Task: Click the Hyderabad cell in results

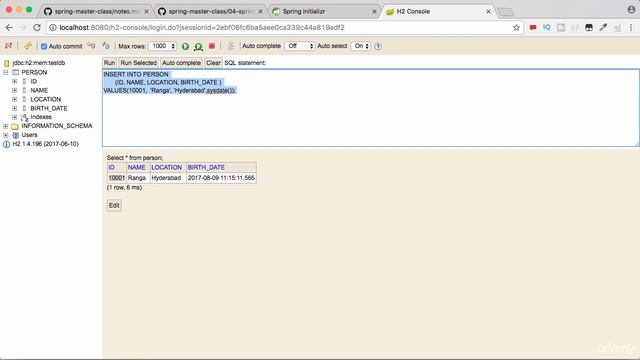Action: point(168,178)
